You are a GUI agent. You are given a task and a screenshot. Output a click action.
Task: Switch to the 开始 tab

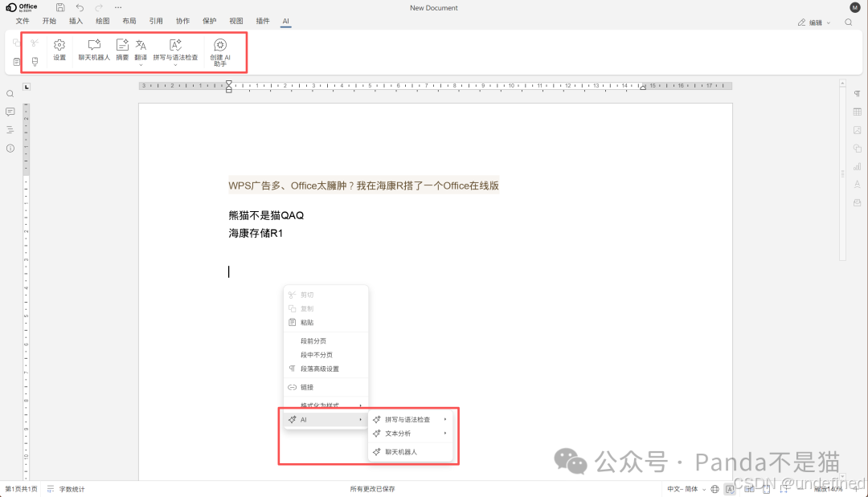point(49,21)
